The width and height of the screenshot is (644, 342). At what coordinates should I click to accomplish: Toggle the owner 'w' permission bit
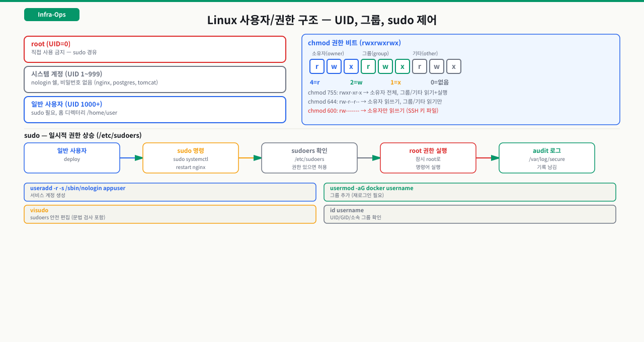click(334, 66)
